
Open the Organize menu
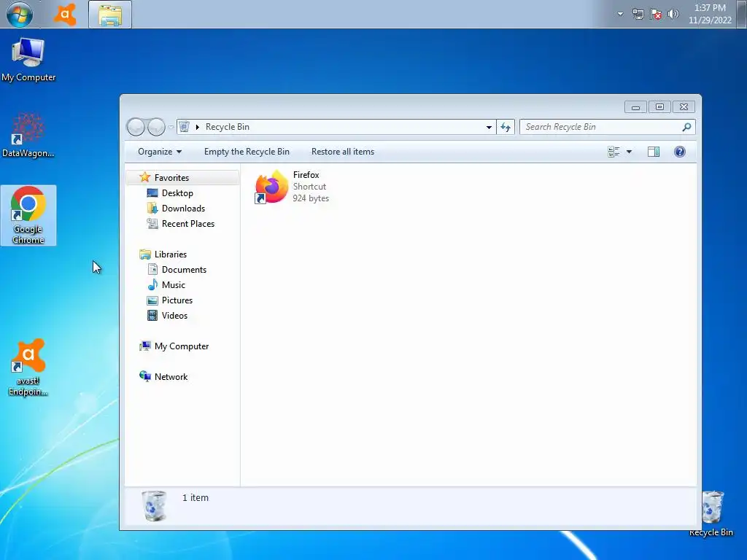click(160, 152)
